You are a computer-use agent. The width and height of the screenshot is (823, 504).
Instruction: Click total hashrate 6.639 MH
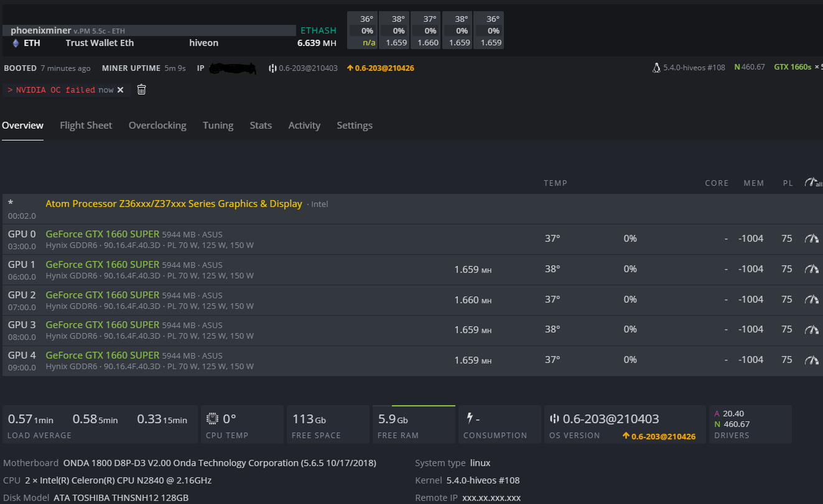pyautogui.click(x=317, y=43)
